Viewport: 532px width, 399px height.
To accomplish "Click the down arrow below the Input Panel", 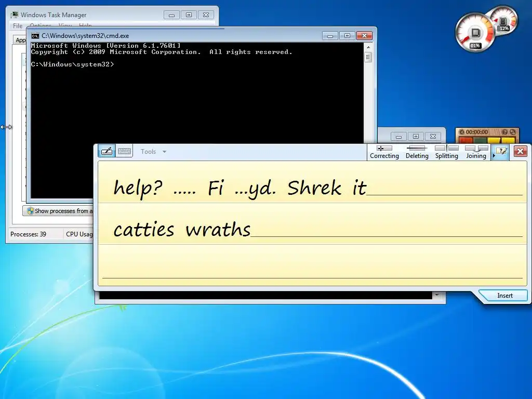I will point(436,295).
